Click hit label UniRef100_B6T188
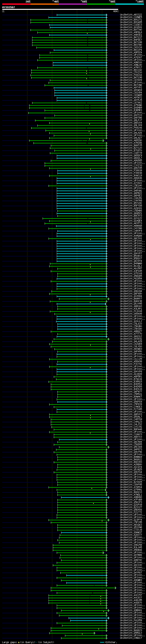 131,42
